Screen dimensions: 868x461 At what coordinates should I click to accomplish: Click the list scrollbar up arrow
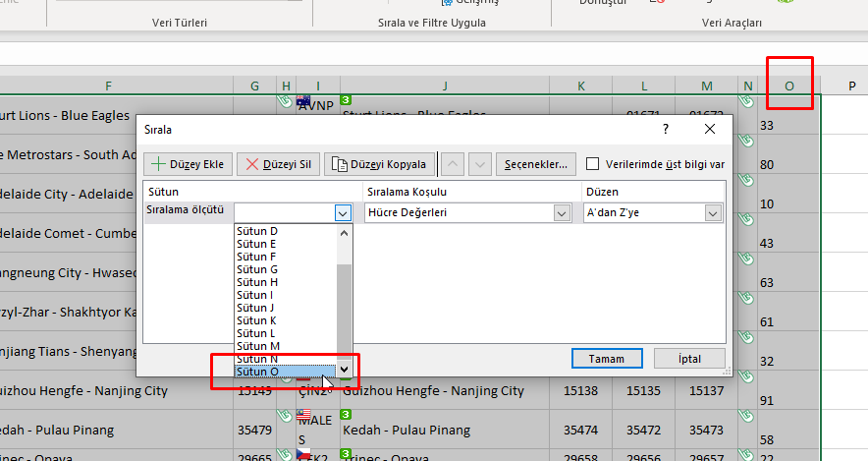(x=345, y=233)
